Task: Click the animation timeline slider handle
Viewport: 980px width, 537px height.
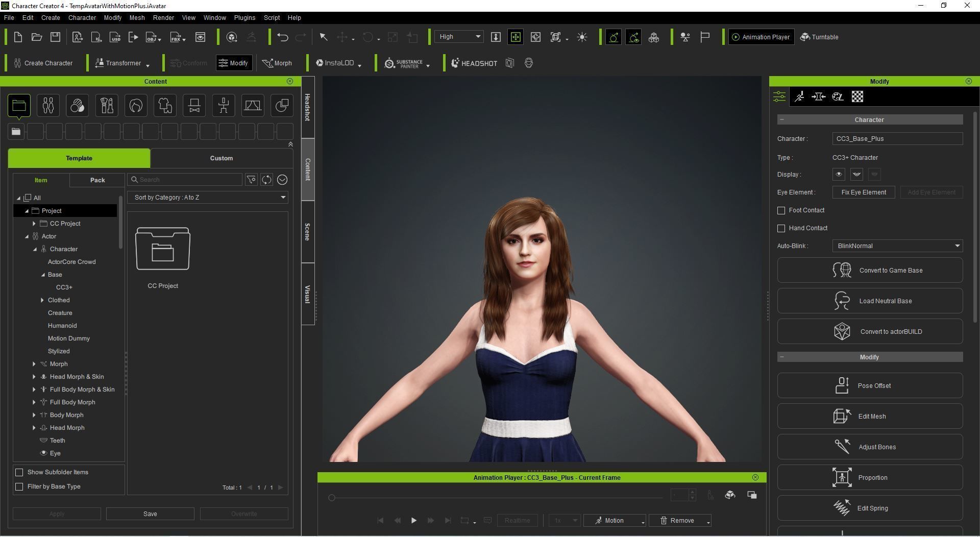Action: pos(332,498)
